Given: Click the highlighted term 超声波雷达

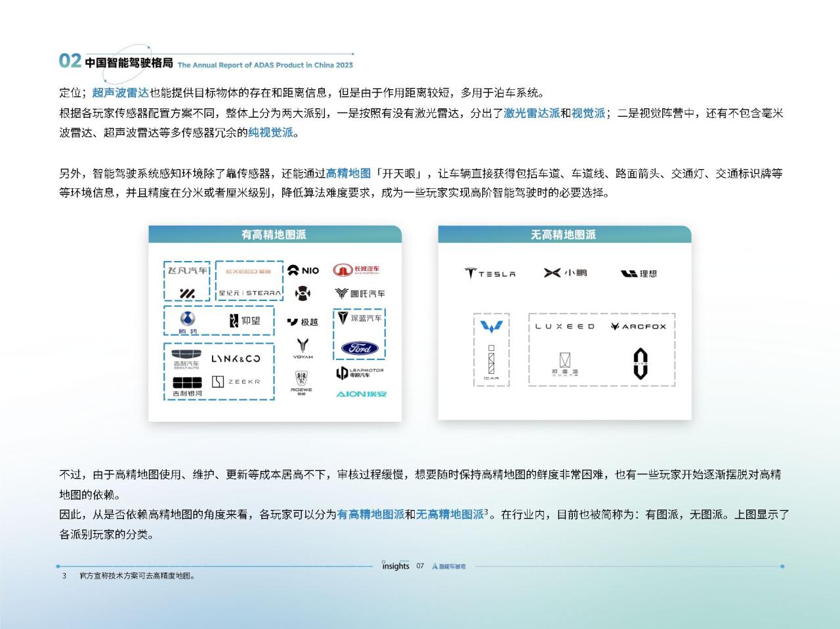Looking at the screenshot, I should [121, 92].
